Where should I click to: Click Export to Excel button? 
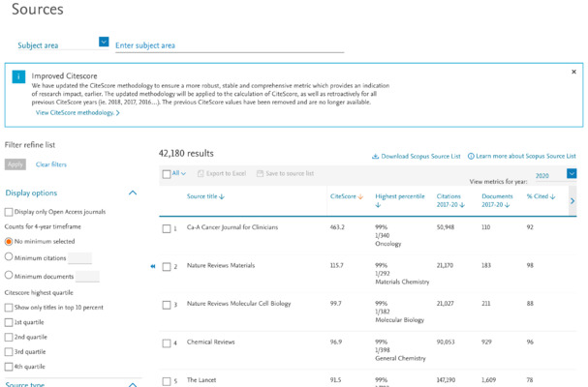222,173
